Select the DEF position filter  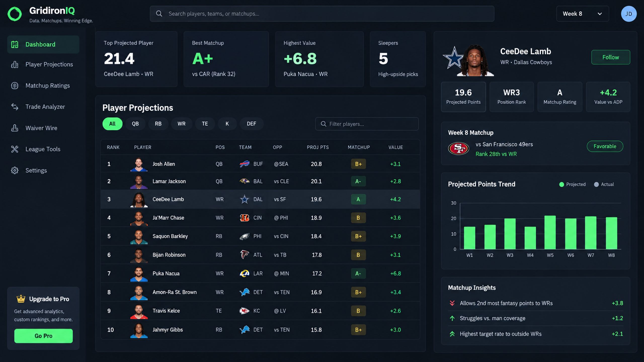(251, 124)
